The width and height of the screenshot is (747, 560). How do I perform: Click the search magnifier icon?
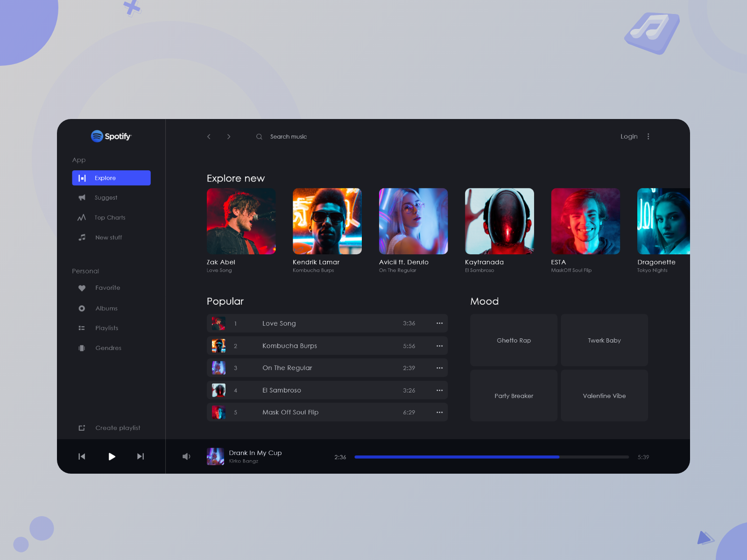coord(259,137)
